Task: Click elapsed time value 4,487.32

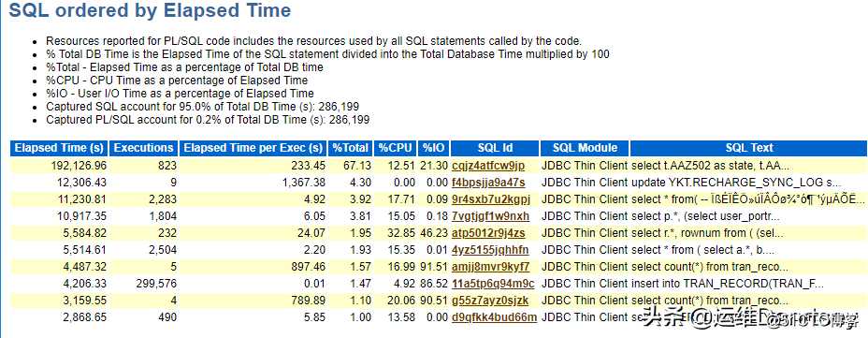Action: click(84, 267)
